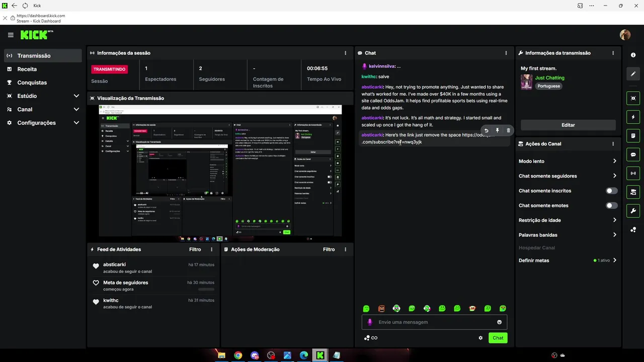Undo the hovered chat message action
Screen dimensions: 644x362
[x=486, y=130]
